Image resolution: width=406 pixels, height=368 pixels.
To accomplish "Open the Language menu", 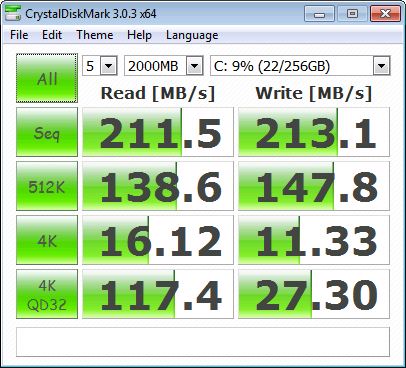I will [192, 35].
